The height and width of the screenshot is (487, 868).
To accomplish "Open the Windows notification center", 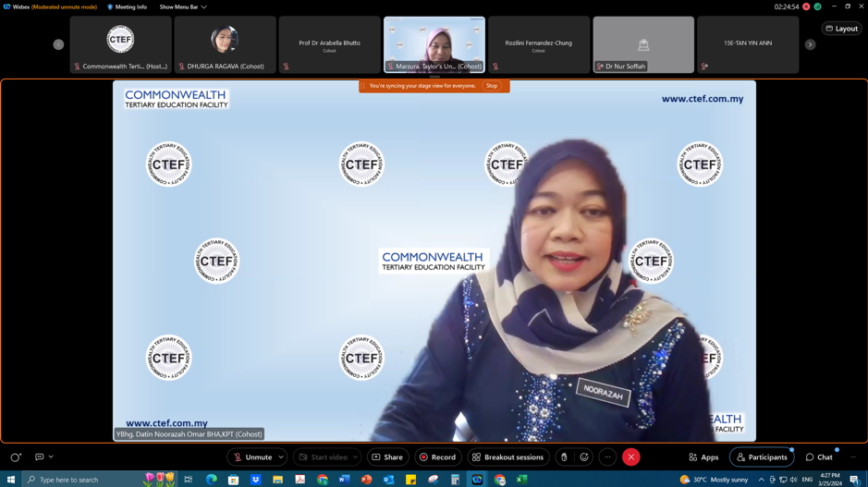I will tap(855, 480).
